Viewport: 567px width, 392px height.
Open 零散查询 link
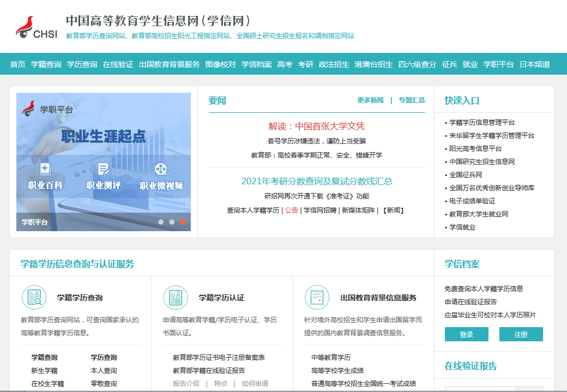click(104, 383)
